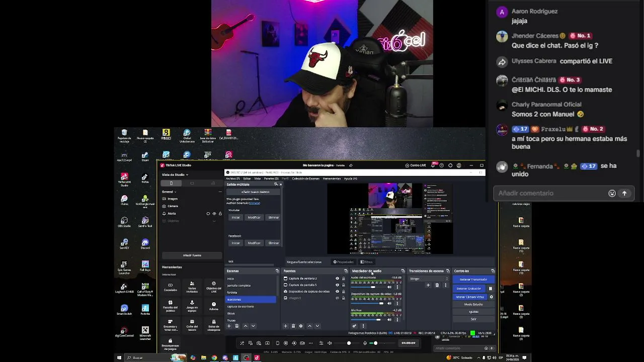The image size is (644, 362).
Task: Toggle visibility of Captura de ventana 2
Action: [337, 279]
